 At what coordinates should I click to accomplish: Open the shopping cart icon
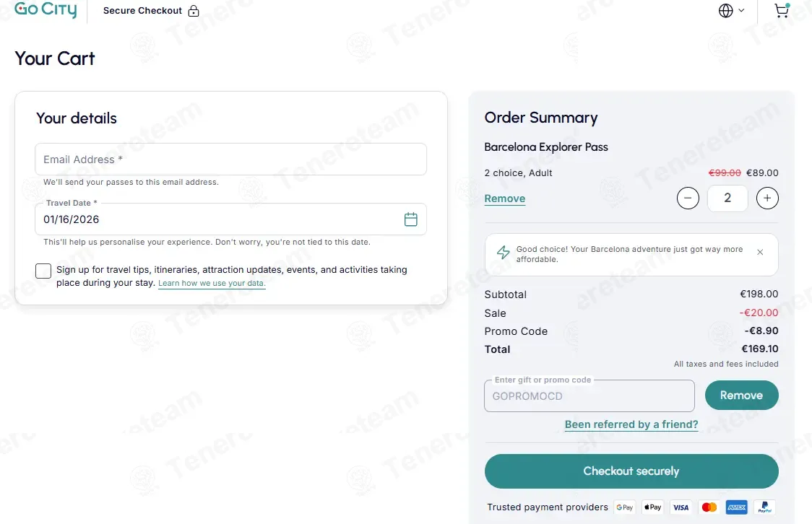click(x=781, y=11)
